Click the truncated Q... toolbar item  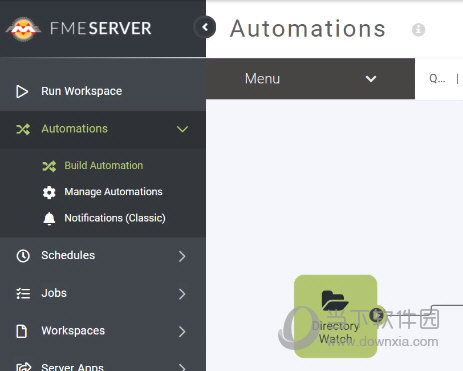coord(437,79)
